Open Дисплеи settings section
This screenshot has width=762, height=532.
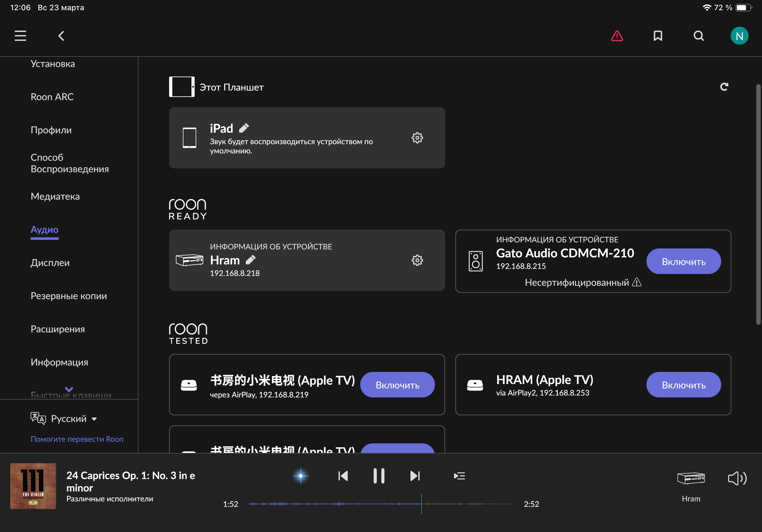[x=50, y=263]
